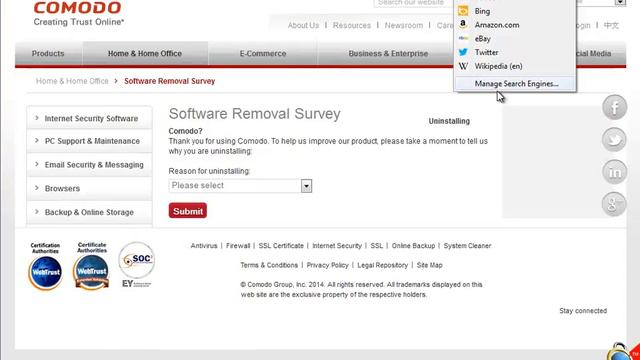Select eBay search engine icon
Viewport: 640px width, 360px height.
pyautogui.click(x=463, y=38)
